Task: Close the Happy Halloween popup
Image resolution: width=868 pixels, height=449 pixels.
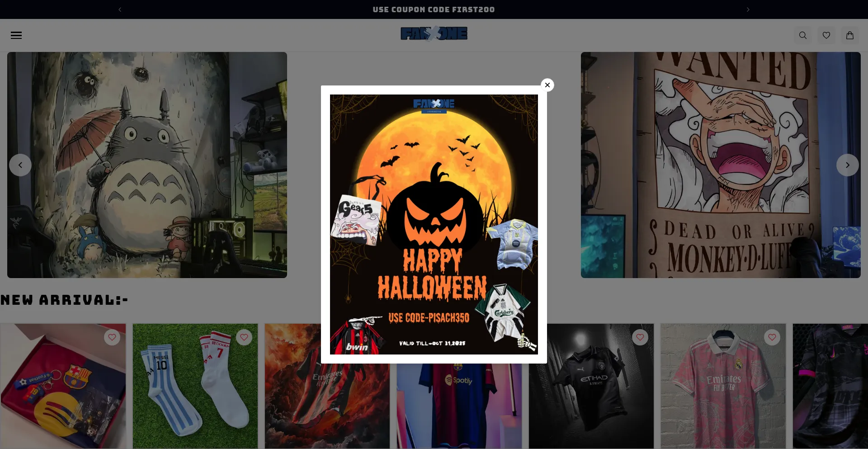Action: 547,85
